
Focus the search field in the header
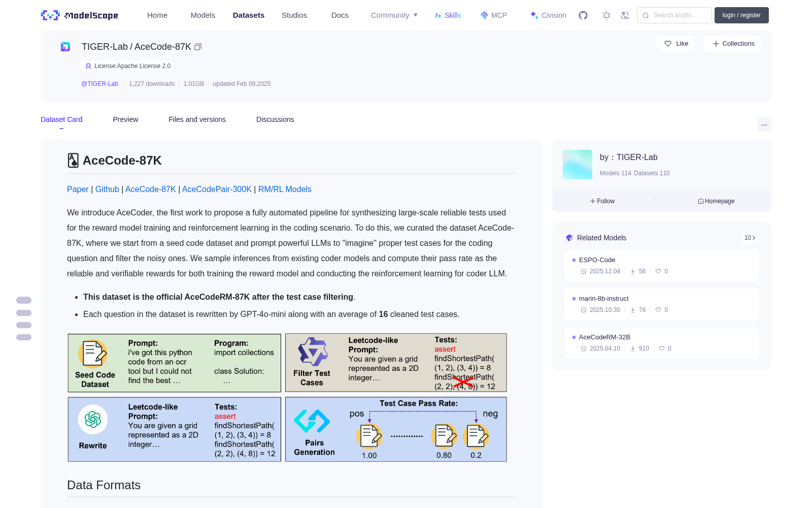coord(674,15)
